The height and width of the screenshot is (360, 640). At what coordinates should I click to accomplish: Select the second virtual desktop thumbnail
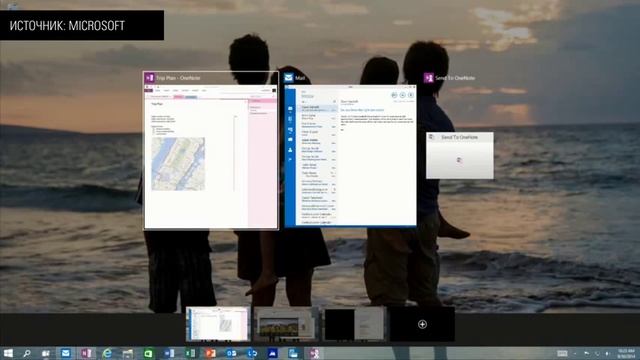[x=286, y=324]
